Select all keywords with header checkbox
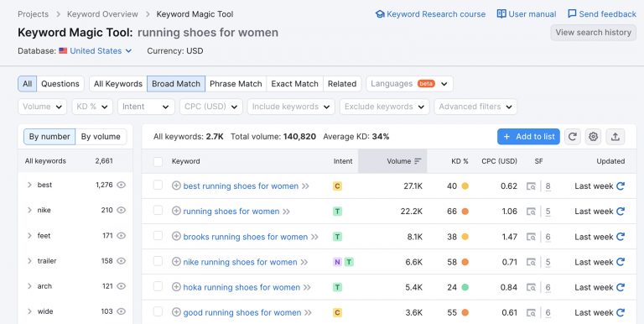The image size is (644, 324). (158, 162)
